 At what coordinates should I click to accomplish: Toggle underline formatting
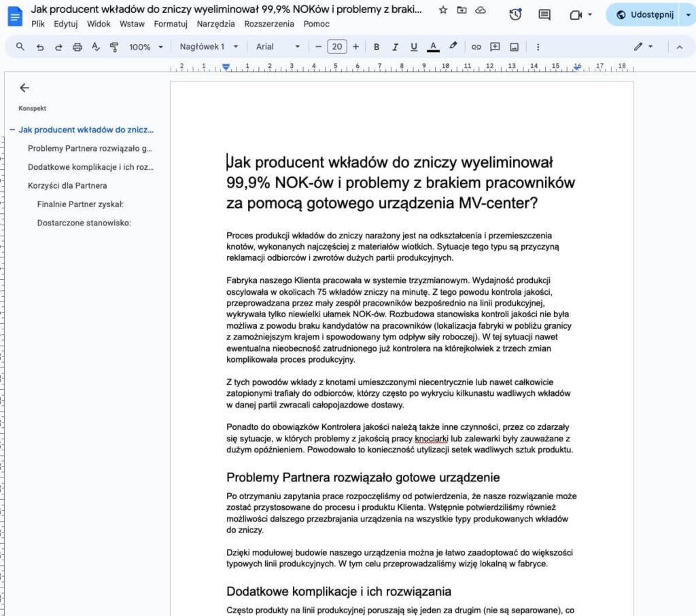(x=415, y=46)
